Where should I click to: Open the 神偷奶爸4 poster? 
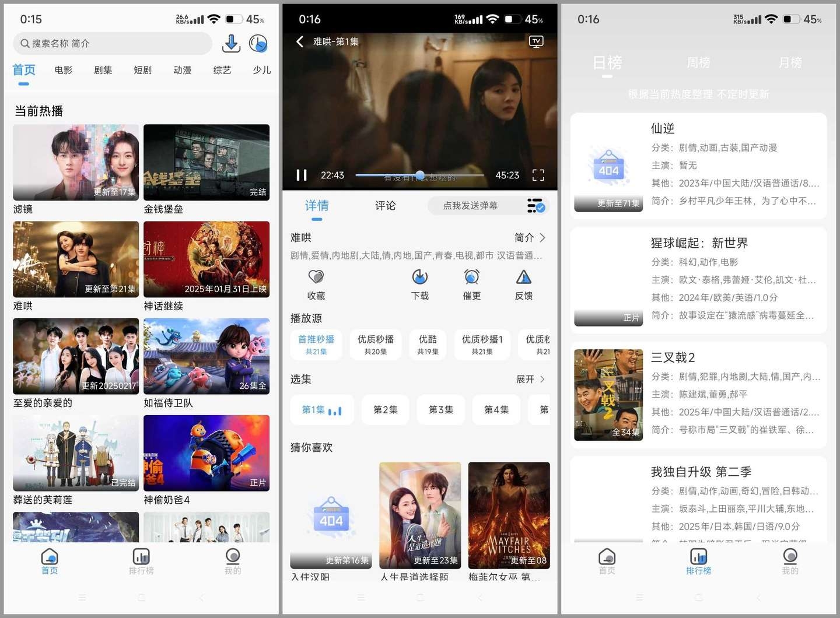206,453
